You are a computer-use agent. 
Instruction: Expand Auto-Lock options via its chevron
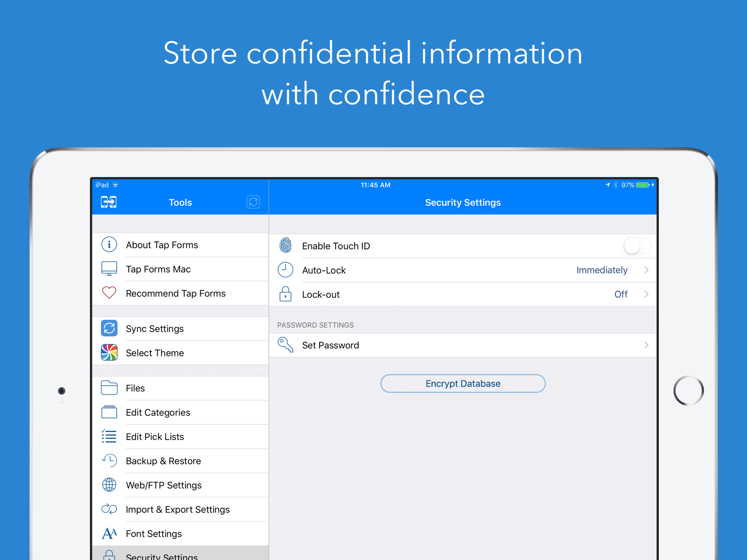(x=646, y=270)
